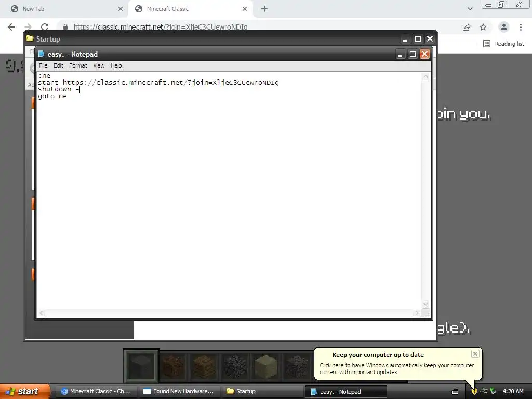Click the Notepad title bar icon
Viewport: 532px width, 399px height.
click(42, 54)
